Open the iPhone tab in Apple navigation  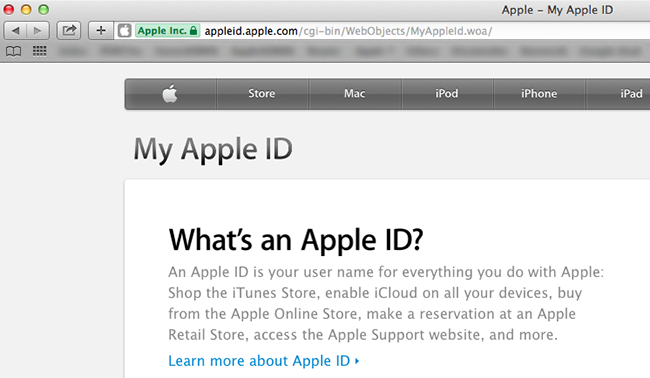coord(539,94)
